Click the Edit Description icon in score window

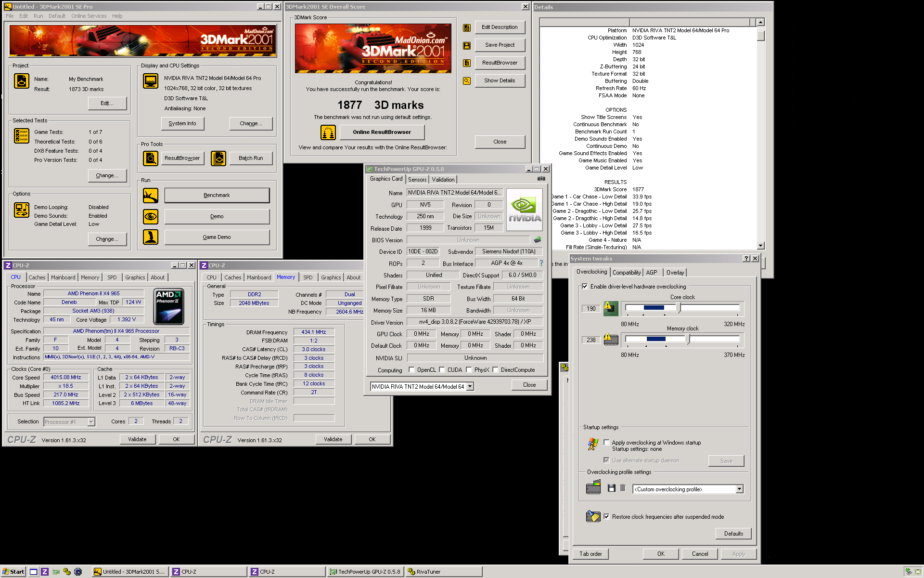click(467, 28)
